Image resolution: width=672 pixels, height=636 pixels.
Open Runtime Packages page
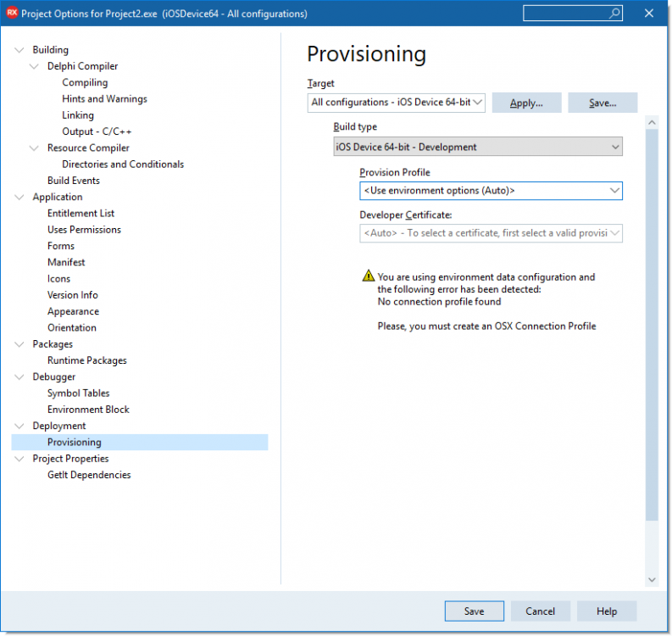[x=87, y=360]
